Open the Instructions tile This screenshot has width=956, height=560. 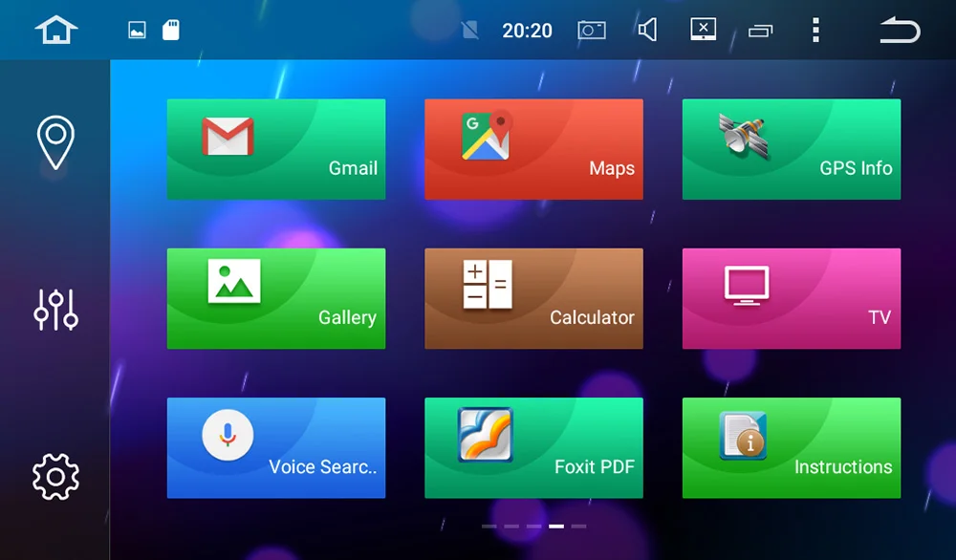[792, 448]
